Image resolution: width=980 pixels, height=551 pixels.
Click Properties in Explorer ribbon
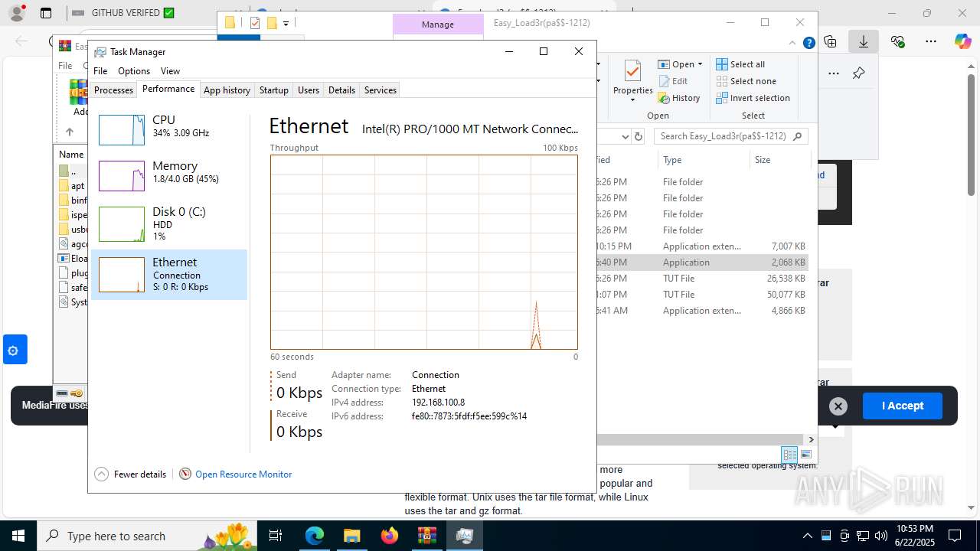point(632,81)
